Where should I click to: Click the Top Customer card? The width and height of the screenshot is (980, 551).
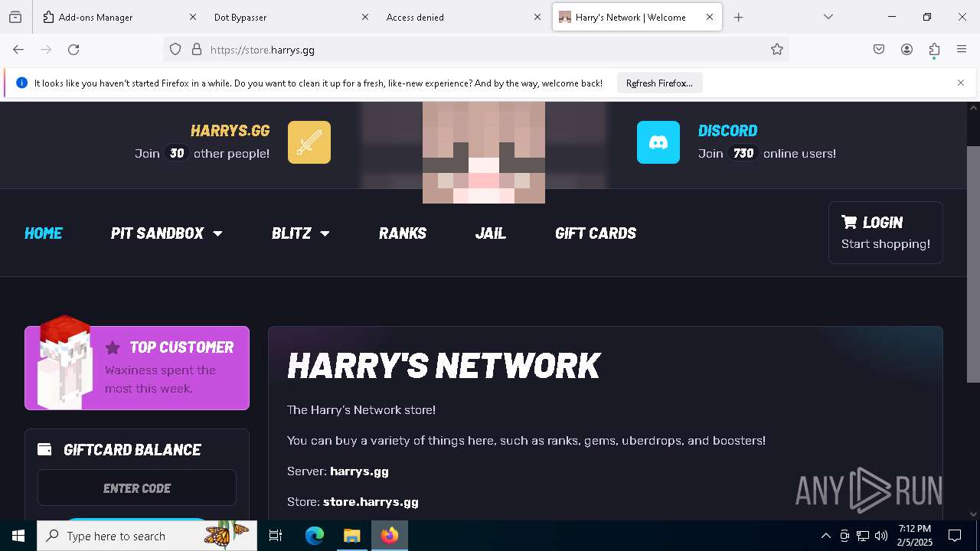click(x=137, y=368)
